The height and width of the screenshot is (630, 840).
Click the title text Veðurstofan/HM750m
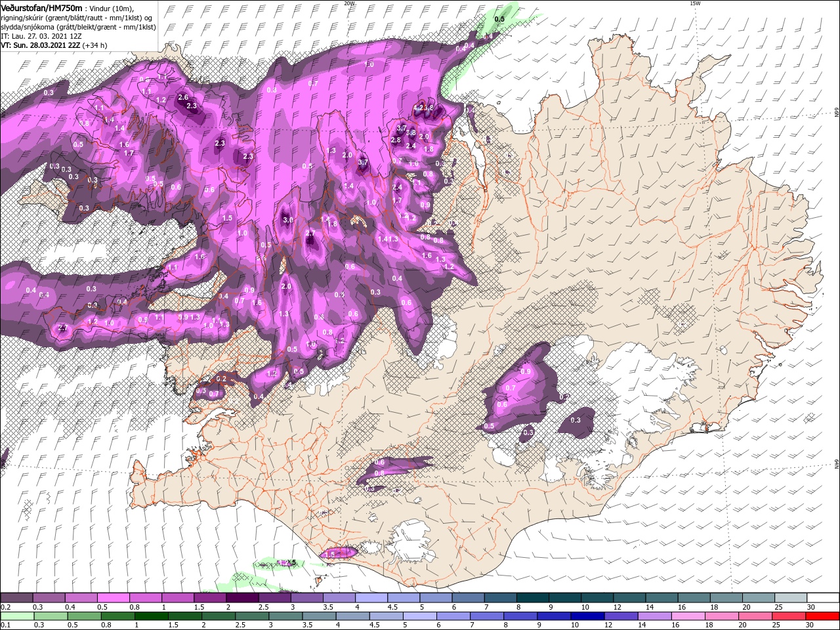tap(41, 7)
